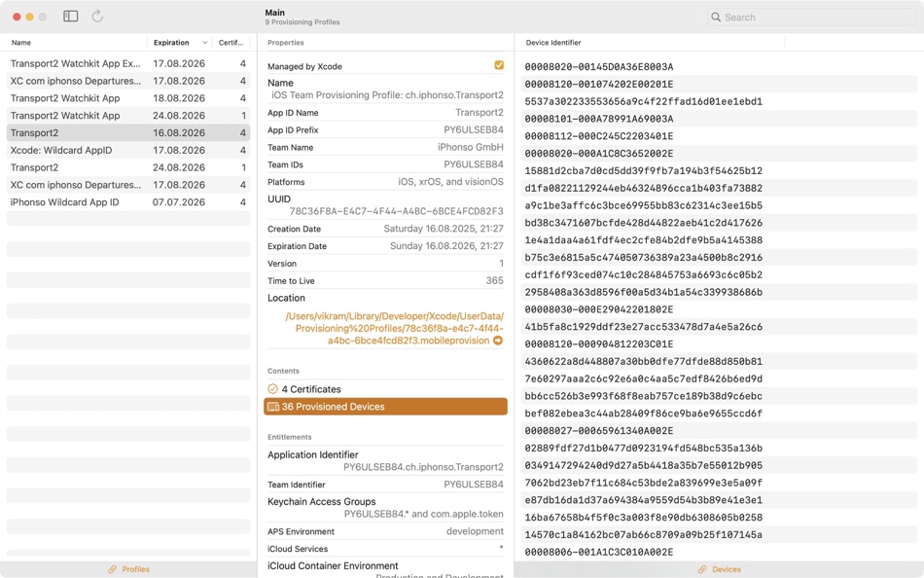Click the certificates badge icon on 4 Certificates row

tap(273, 387)
